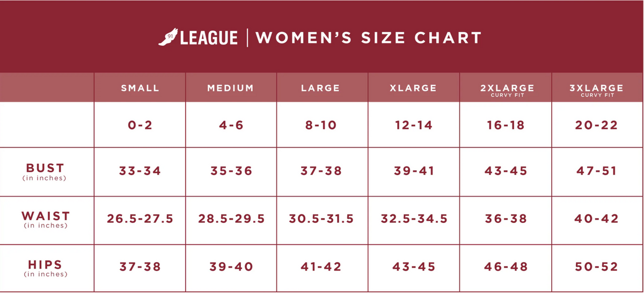The image size is (644, 305).
Task: Click the League winged foot logo icon
Action: [x=169, y=38]
